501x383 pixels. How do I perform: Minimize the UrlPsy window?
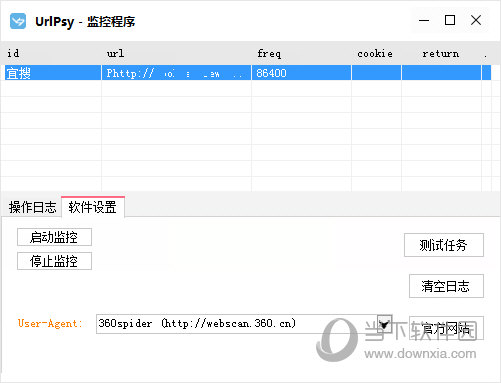pos(424,20)
